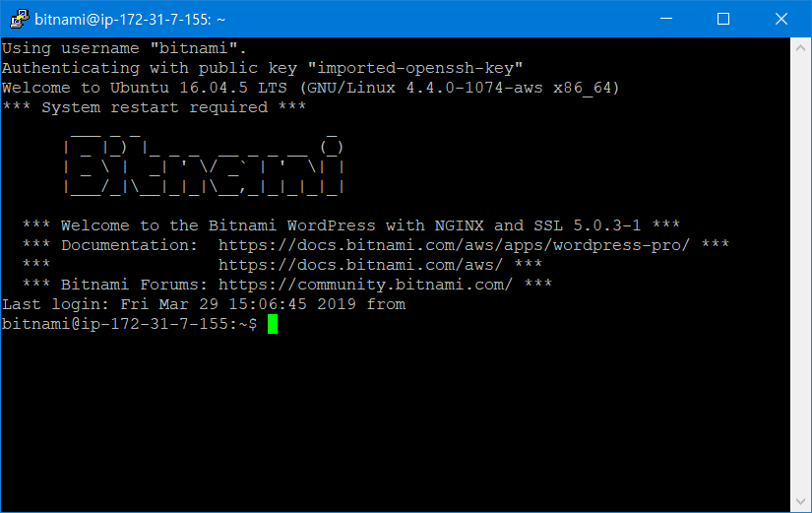Click the window title text bitnami@ip-172-31-7-155
This screenshot has width=812, height=513.
coord(130,19)
